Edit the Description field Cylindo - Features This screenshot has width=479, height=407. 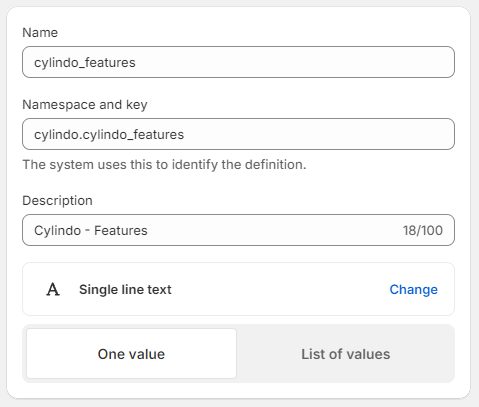tap(238, 230)
